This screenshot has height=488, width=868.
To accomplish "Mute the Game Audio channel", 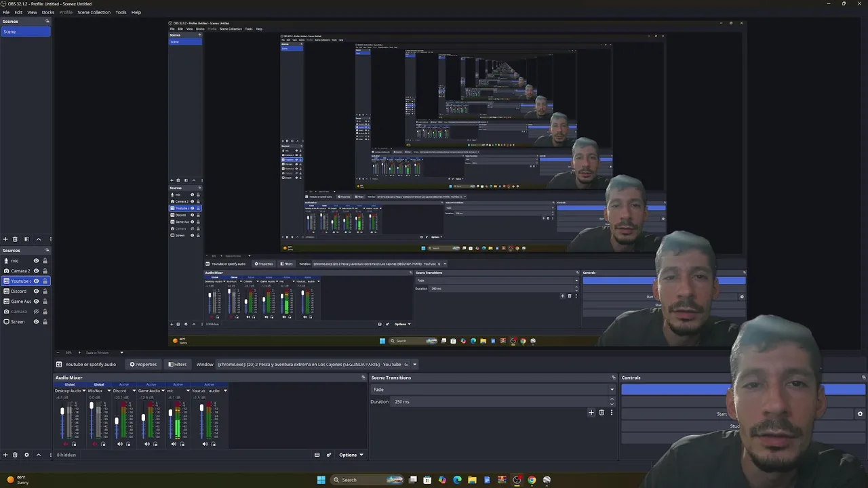I will 147,444.
